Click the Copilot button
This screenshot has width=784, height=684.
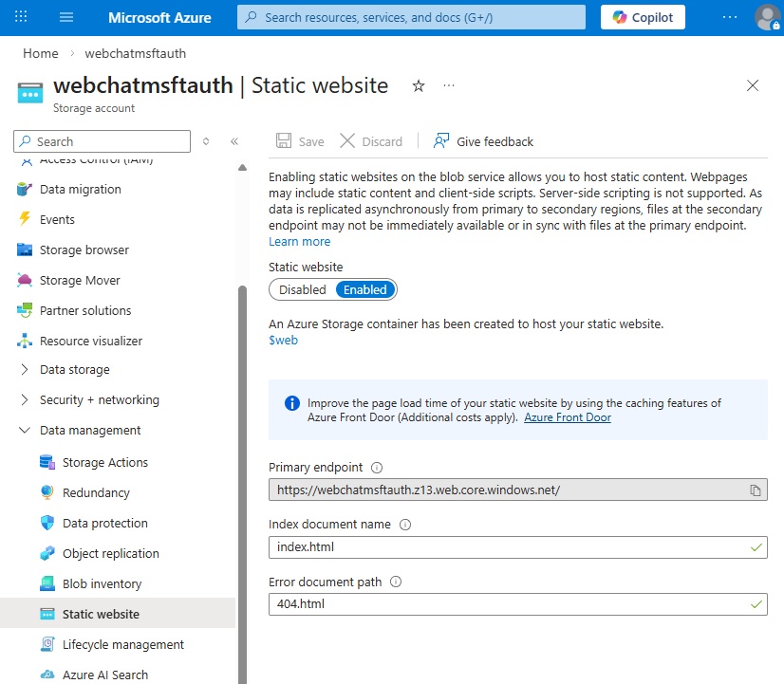point(643,17)
